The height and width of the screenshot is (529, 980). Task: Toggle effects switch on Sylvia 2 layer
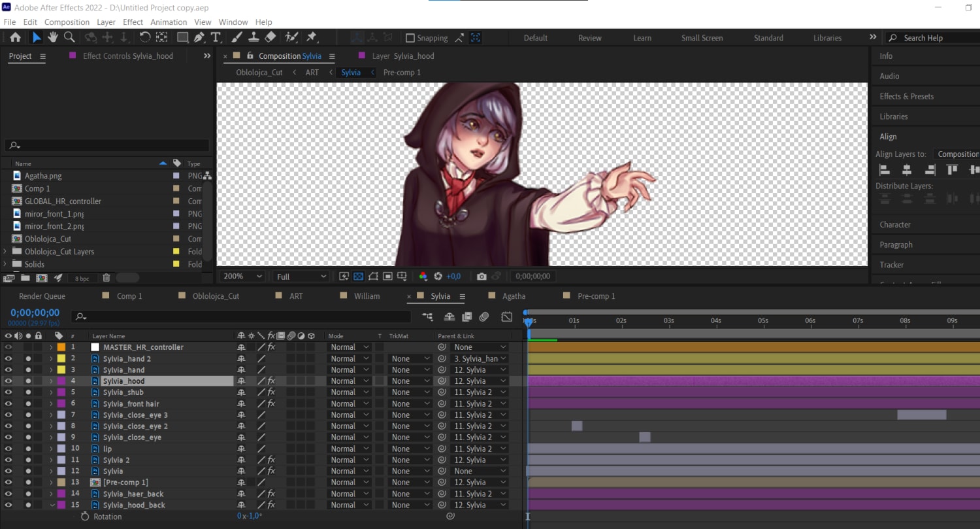271,460
